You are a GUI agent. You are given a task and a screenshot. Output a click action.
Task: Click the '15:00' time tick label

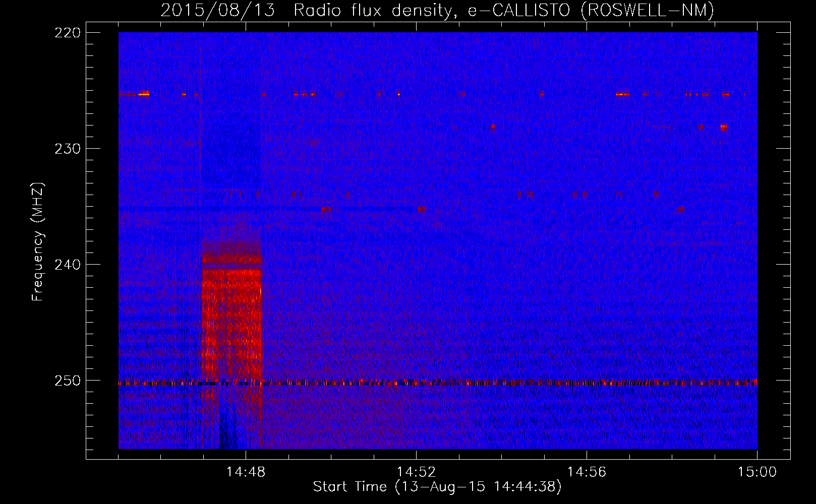[x=757, y=472]
